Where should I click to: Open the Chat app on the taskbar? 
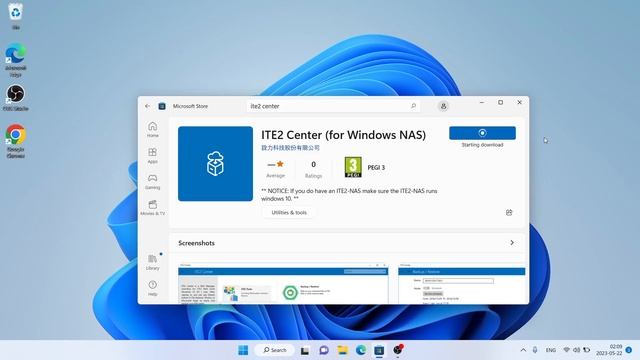click(324, 350)
